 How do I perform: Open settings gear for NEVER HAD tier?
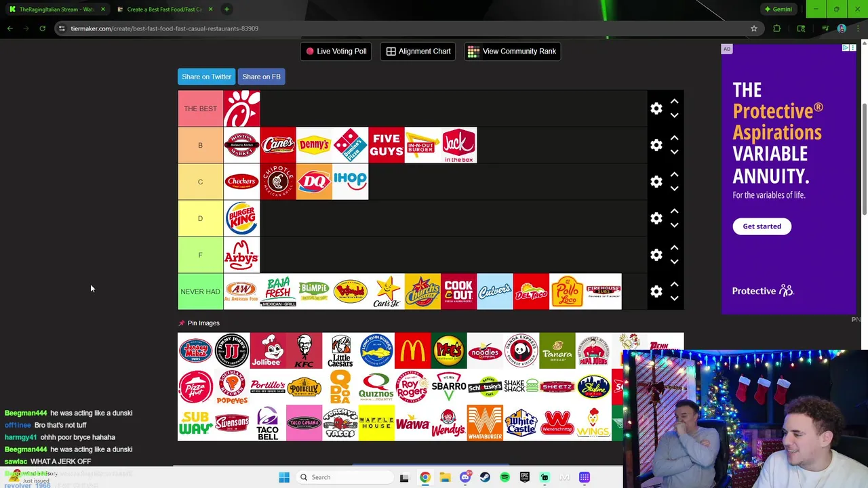[x=656, y=291]
